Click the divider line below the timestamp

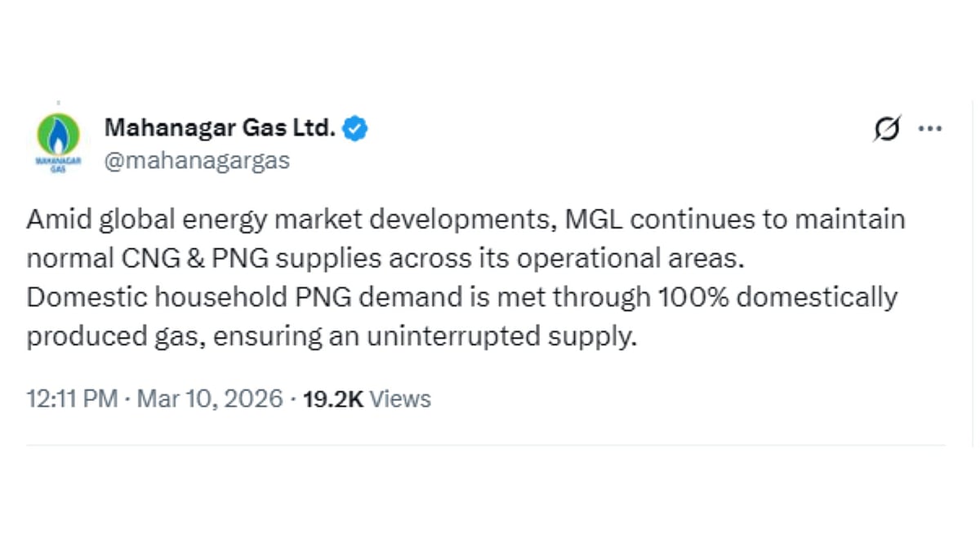point(486,446)
